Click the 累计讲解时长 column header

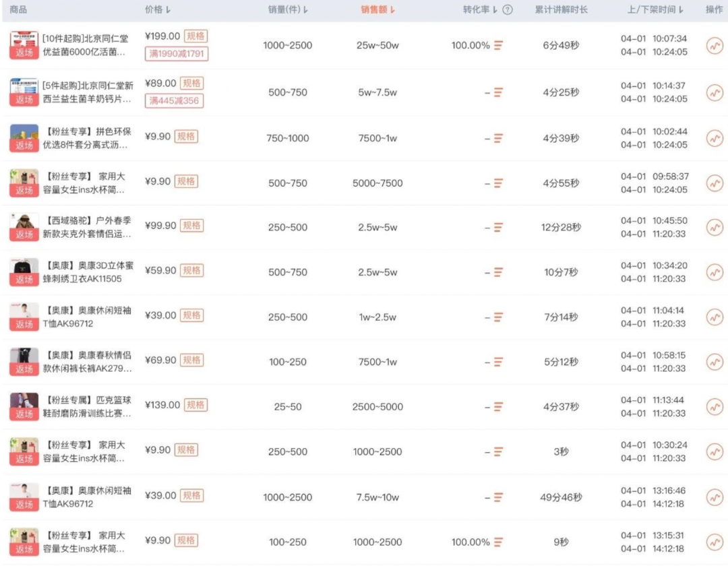click(x=561, y=9)
